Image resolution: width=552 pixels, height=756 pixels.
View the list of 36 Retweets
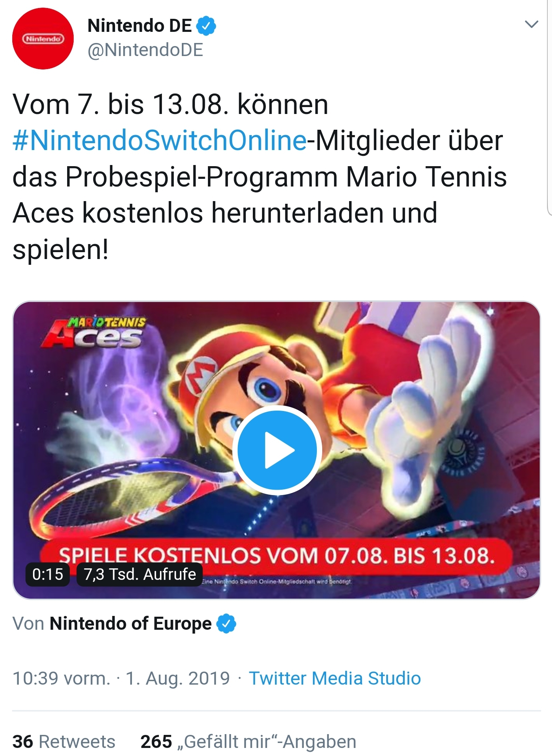point(64,741)
